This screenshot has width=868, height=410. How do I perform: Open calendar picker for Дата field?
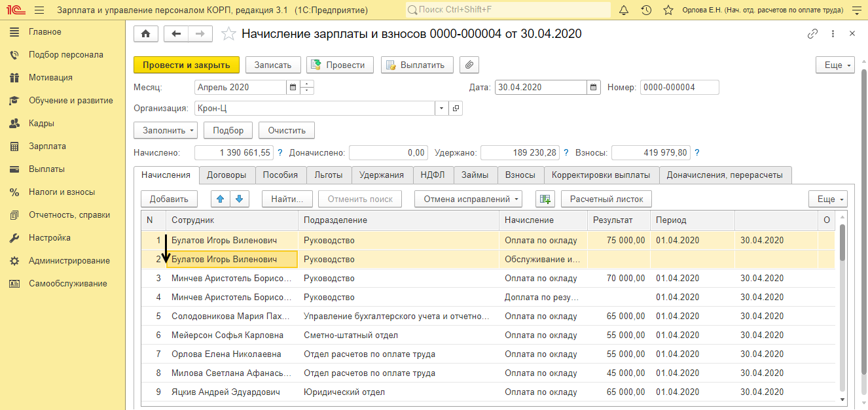tap(593, 88)
